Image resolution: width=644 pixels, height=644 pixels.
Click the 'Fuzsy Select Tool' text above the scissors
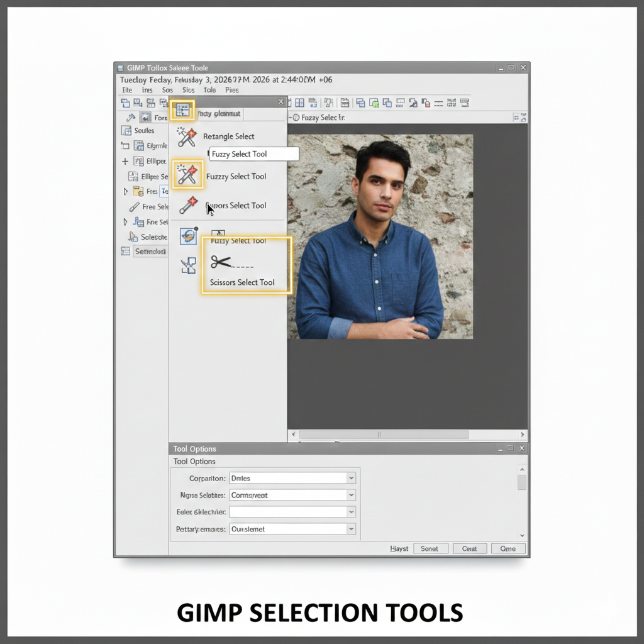238,241
